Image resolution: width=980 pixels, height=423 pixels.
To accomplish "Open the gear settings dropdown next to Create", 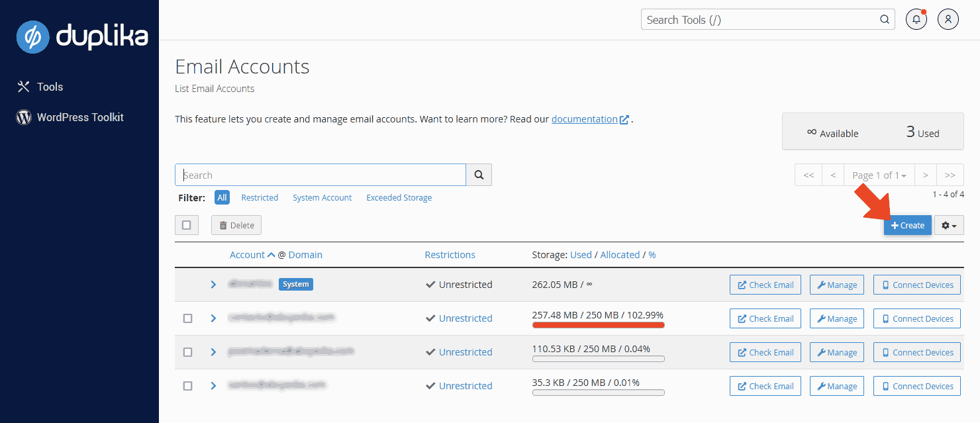I will click(x=949, y=225).
